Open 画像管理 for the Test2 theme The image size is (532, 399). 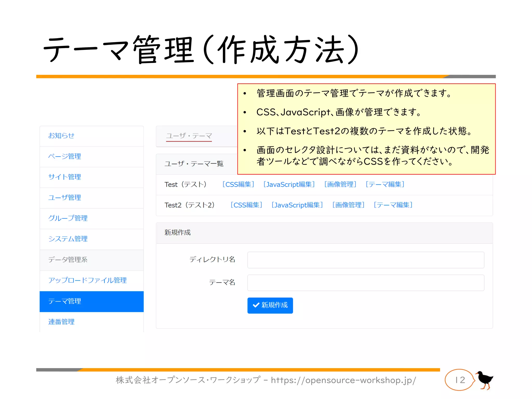pyautogui.click(x=349, y=205)
